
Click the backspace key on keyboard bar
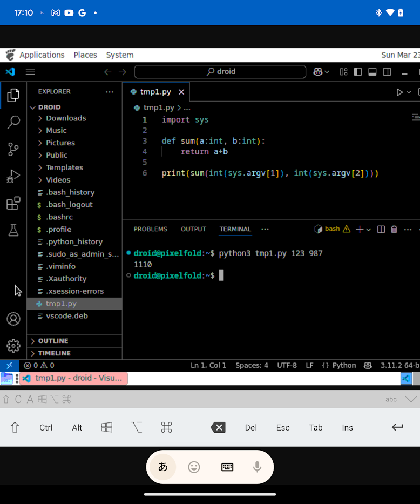coord(218,427)
